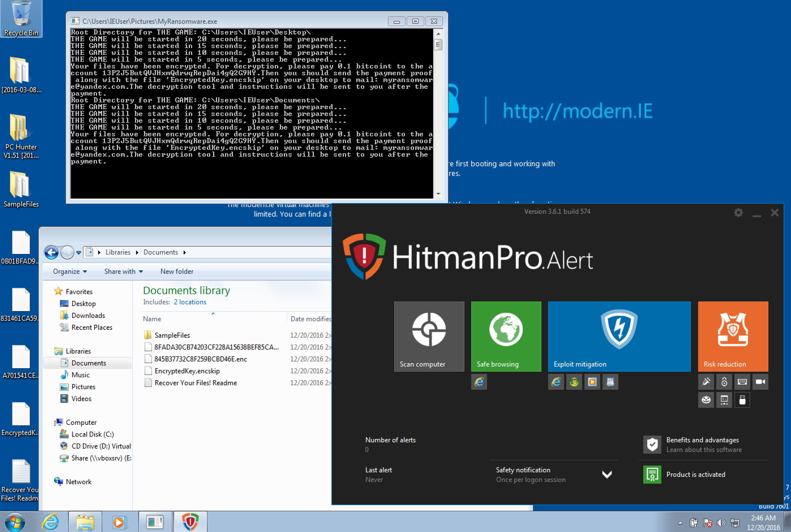Open HitmanPro.Alert settings gear
The height and width of the screenshot is (532, 791).
[738, 213]
